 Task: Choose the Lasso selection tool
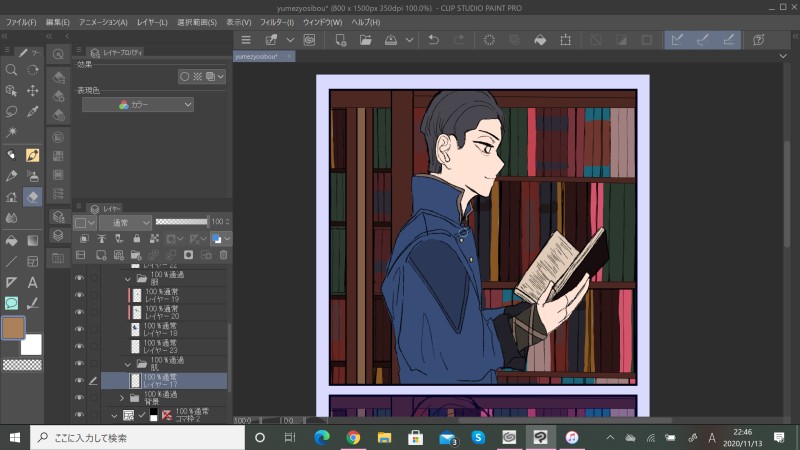coord(11,111)
